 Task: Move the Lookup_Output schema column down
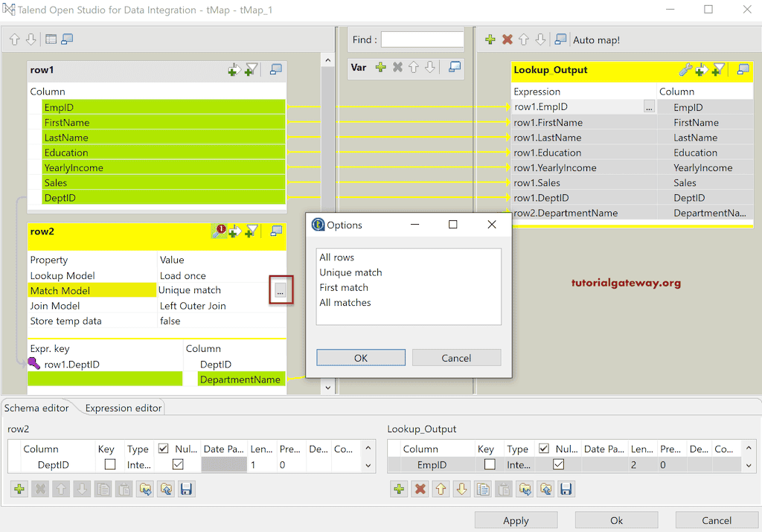(x=462, y=489)
